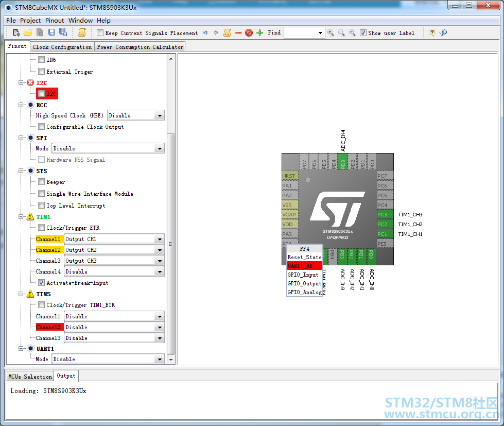
Task: Click the New Project toolbar icon
Action: pos(16,33)
